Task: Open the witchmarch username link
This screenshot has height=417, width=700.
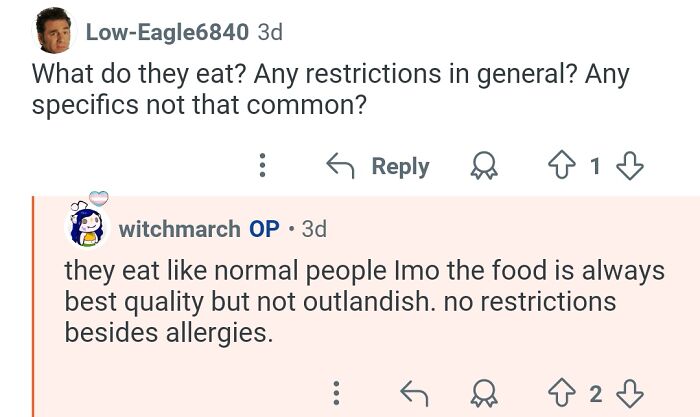Action: click(x=179, y=229)
